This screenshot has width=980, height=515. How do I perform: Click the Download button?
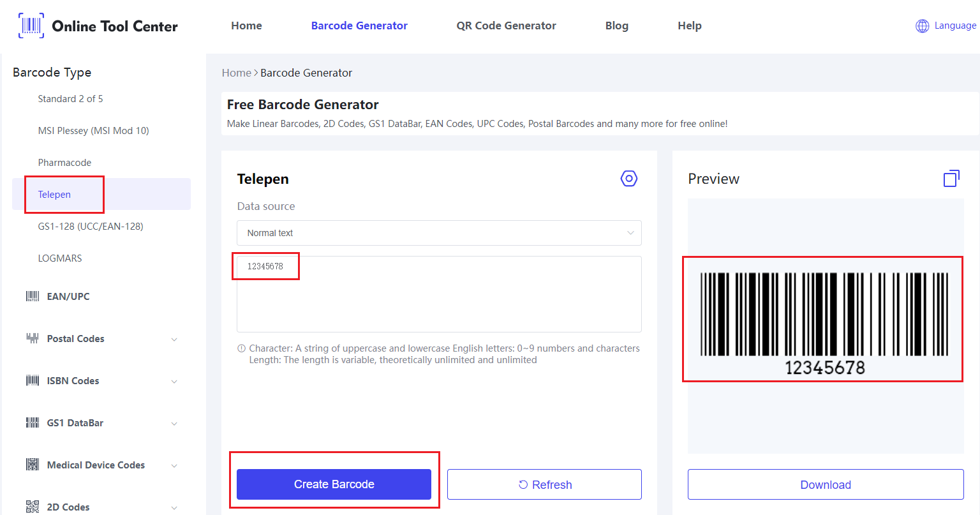pos(826,484)
